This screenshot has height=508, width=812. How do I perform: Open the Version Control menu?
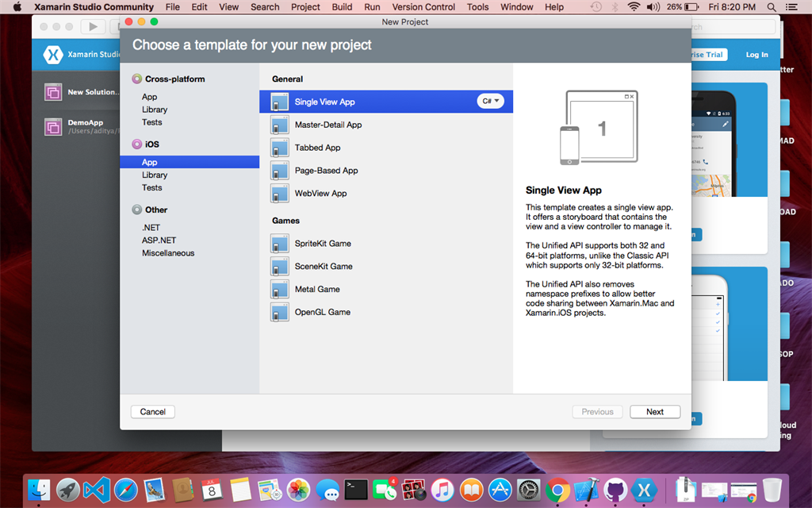[423, 6]
